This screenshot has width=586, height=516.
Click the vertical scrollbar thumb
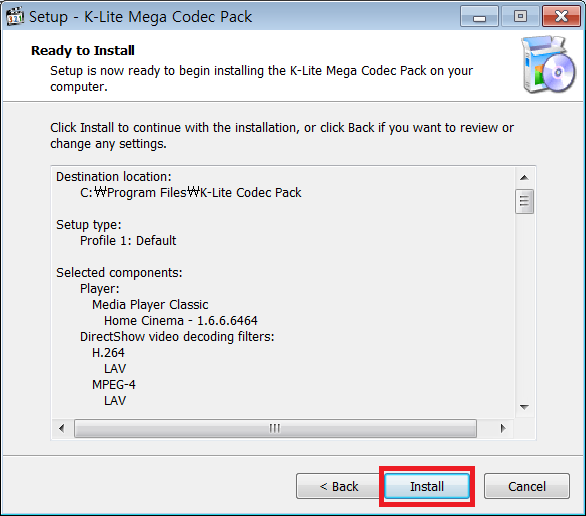coord(524,201)
